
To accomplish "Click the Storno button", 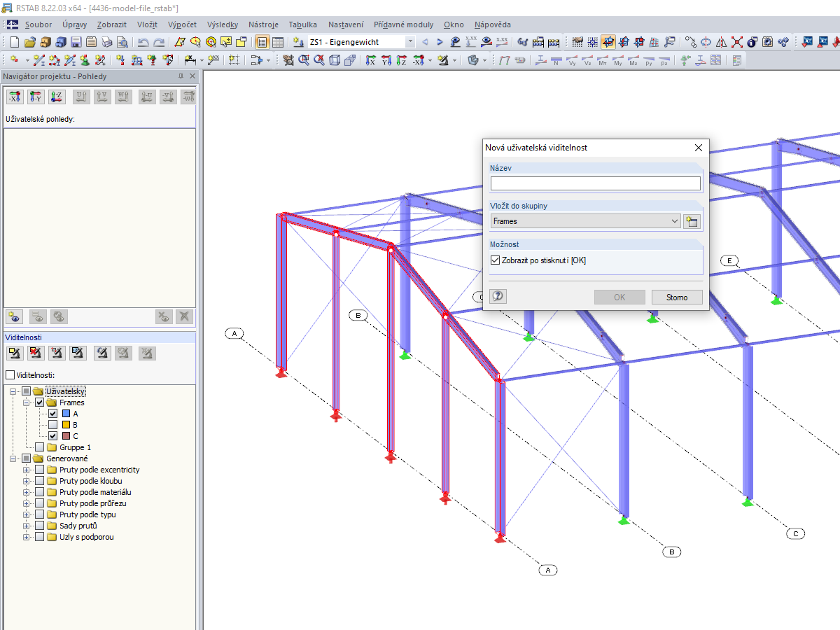I will pos(677,297).
